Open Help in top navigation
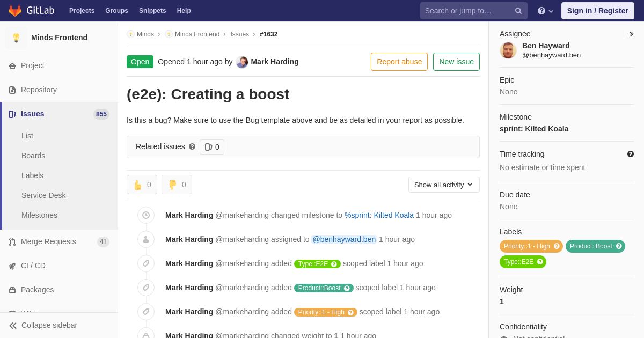644x338 pixels. click(184, 11)
